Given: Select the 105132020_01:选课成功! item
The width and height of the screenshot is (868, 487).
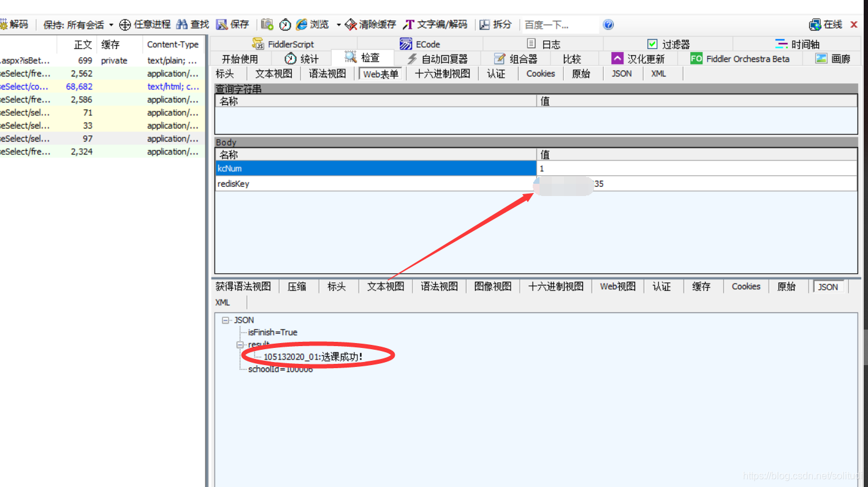Looking at the screenshot, I should [313, 357].
